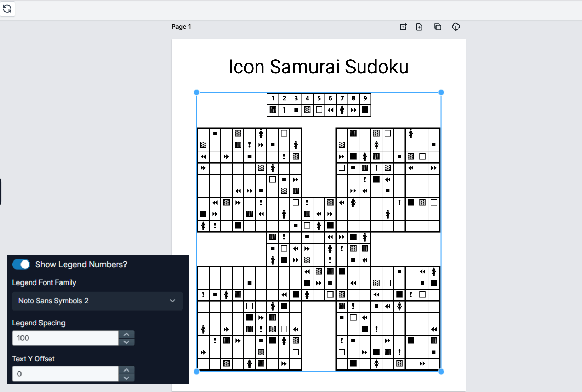Click the Page 1 label
582x392 pixels.
(181, 26)
